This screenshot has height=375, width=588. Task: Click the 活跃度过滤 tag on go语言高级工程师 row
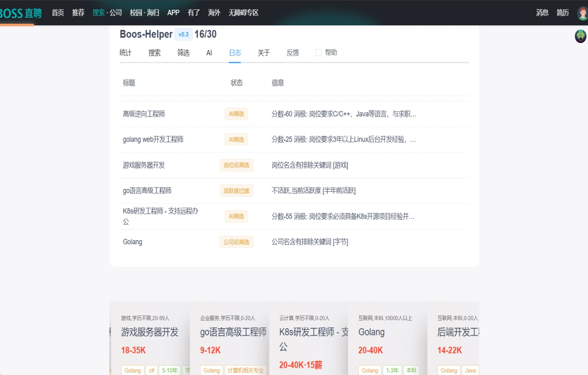(236, 191)
